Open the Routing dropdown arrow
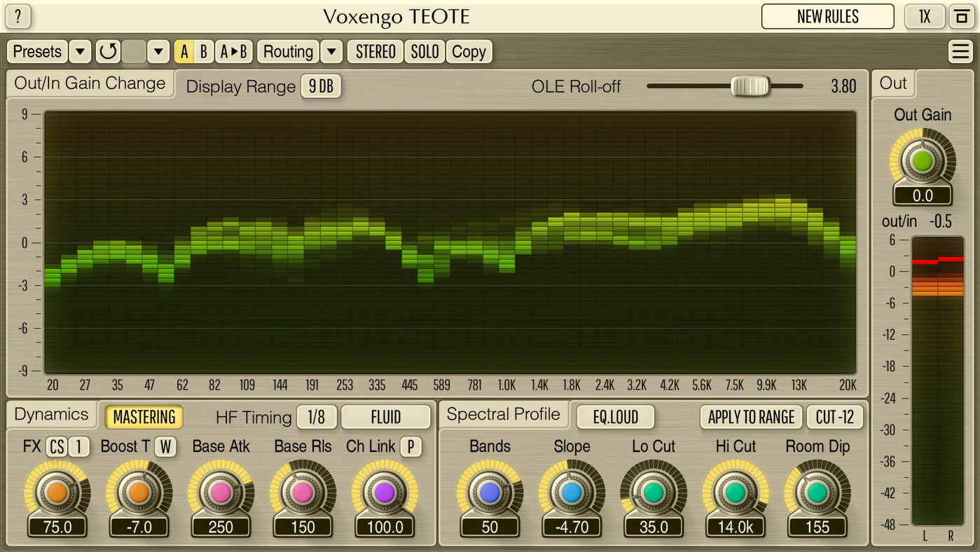 tap(331, 52)
